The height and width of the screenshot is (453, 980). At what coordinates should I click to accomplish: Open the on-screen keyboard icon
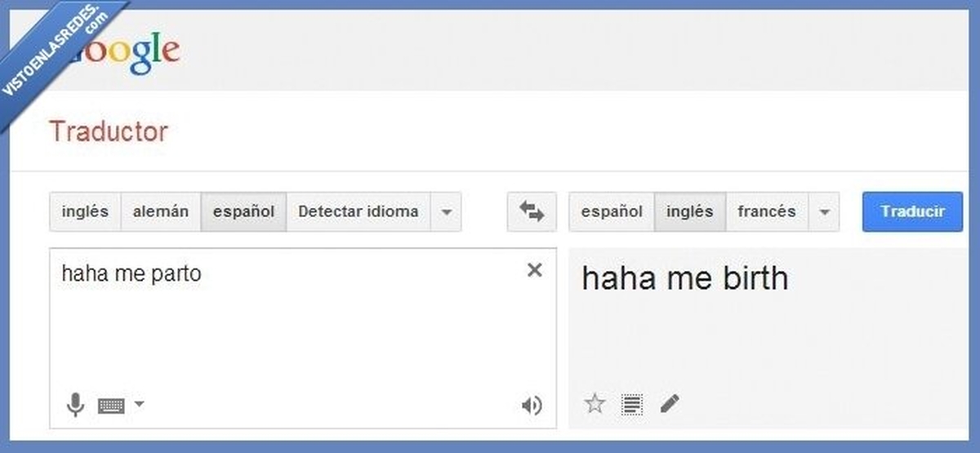click(x=111, y=405)
